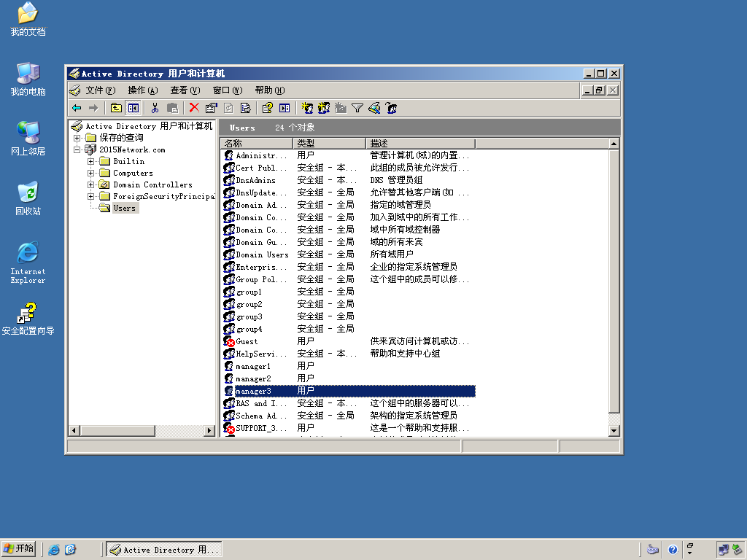Click the Find objects magnifier icon
747x560 pixels.
click(374, 108)
